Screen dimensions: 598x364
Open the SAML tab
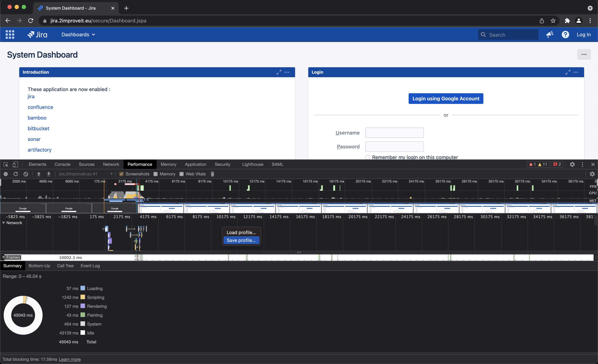277,165
